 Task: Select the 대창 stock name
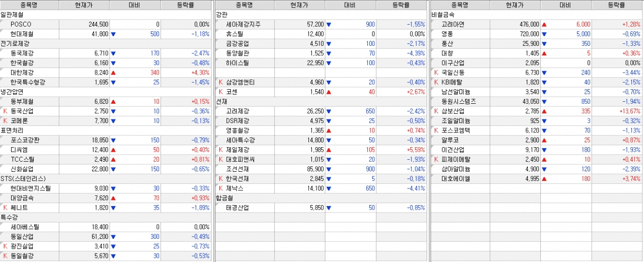point(447,53)
